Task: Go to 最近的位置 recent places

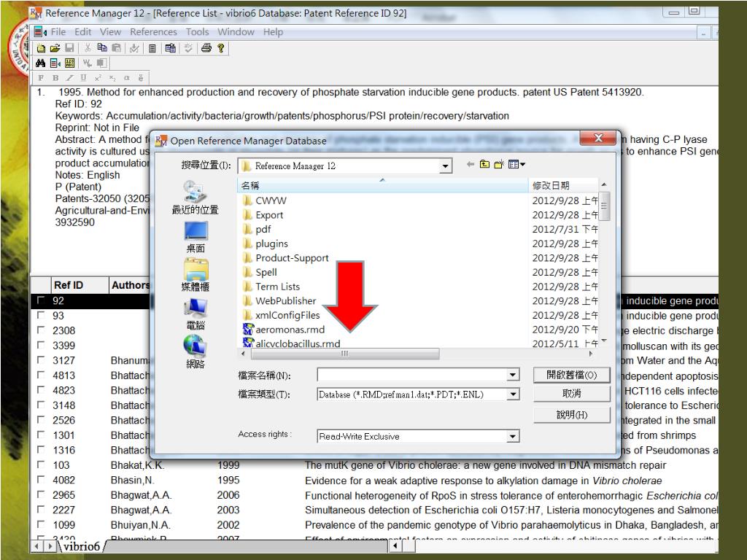Action: click(x=196, y=198)
